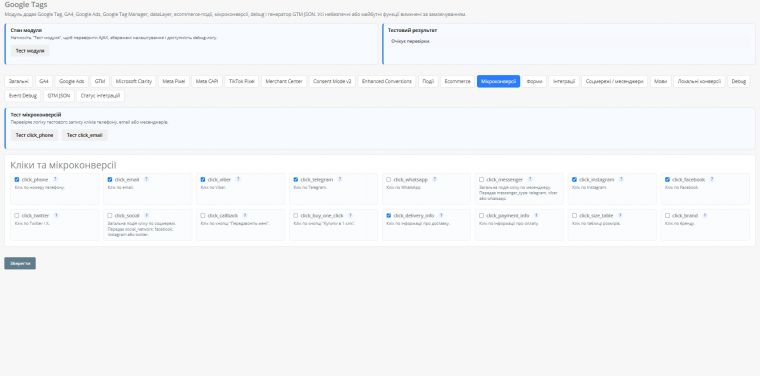Switch to the TikTok Pixel tab

(x=242, y=81)
